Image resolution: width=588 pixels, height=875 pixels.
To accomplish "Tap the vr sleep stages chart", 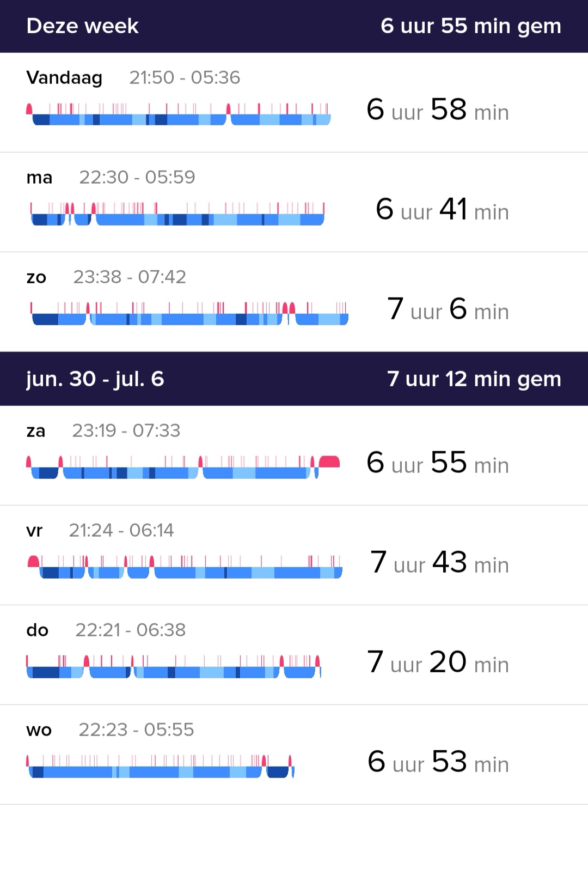I will point(185,567).
